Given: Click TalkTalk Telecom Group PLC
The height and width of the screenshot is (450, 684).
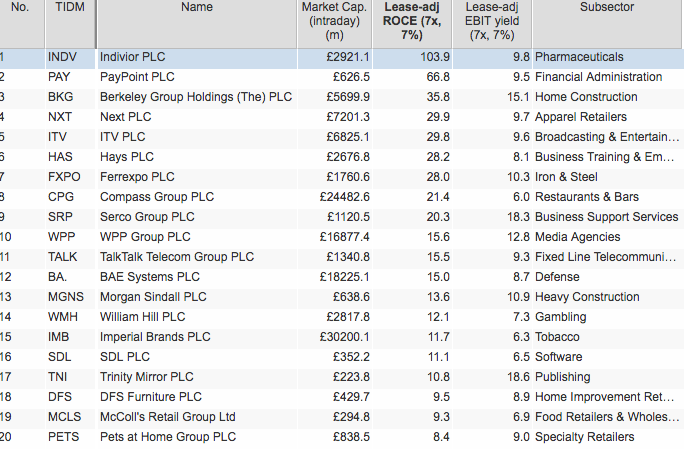Looking at the screenshot, I should pos(177,257).
